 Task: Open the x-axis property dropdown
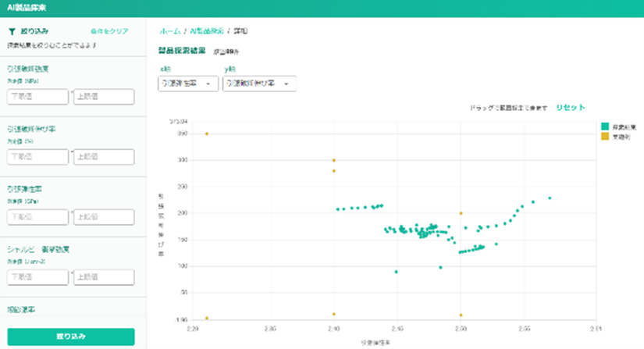point(188,84)
